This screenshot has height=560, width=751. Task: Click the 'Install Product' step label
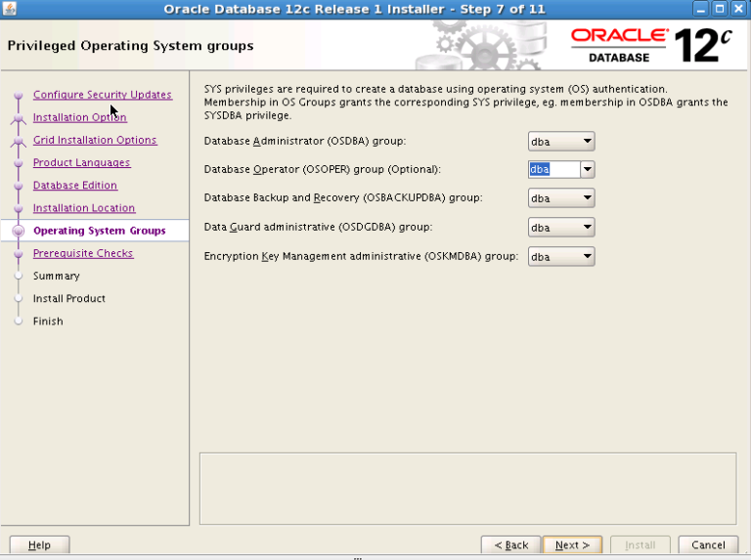point(69,298)
